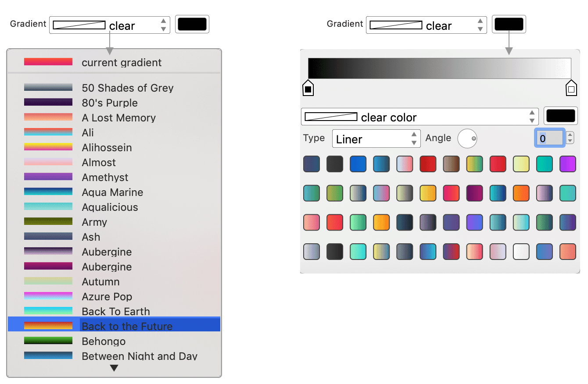Click the Angle dial control
Image resolution: width=588 pixels, height=384 pixels.
(467, 139)
